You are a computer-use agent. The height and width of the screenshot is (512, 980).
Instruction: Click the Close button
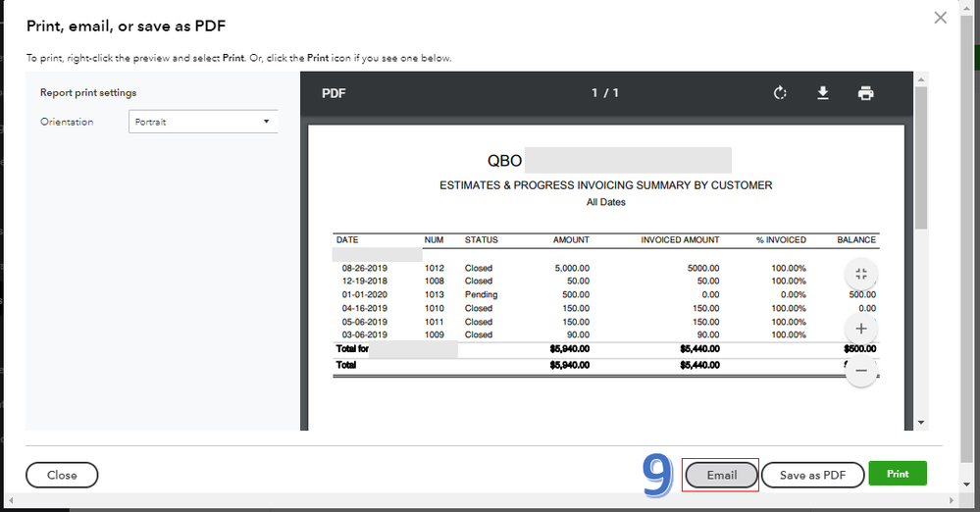point(62,475)
